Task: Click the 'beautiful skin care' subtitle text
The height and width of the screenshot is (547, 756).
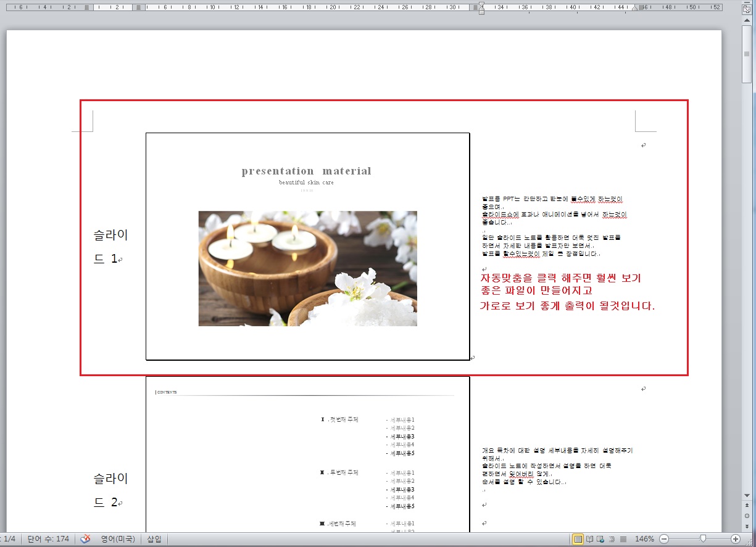Action: pyautogui.click(x=306, y=183)
